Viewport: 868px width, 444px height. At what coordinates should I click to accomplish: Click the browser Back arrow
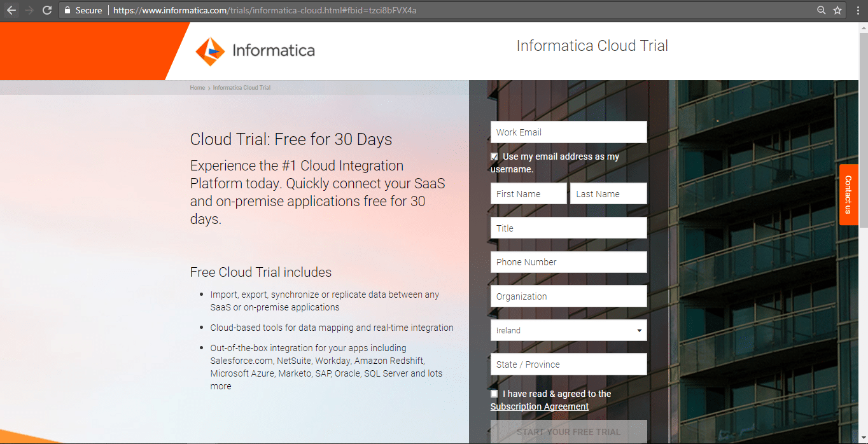(x=11, y=10)
